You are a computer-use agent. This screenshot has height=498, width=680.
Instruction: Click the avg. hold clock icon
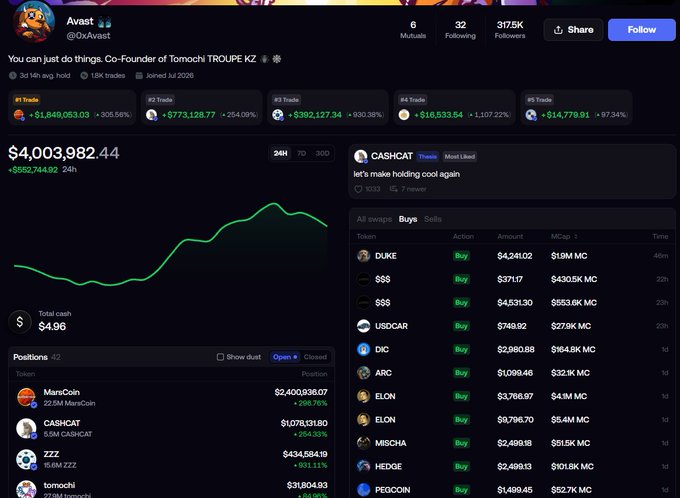tap(13, 75)
